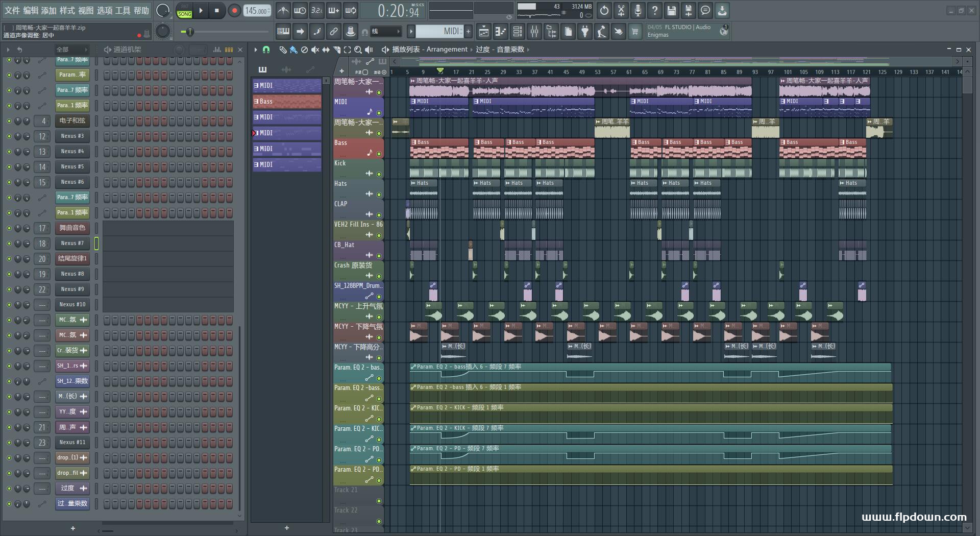Click the link/chain toolbar icon
This screenshot has width=980, height=536.
tap(334, 32)
